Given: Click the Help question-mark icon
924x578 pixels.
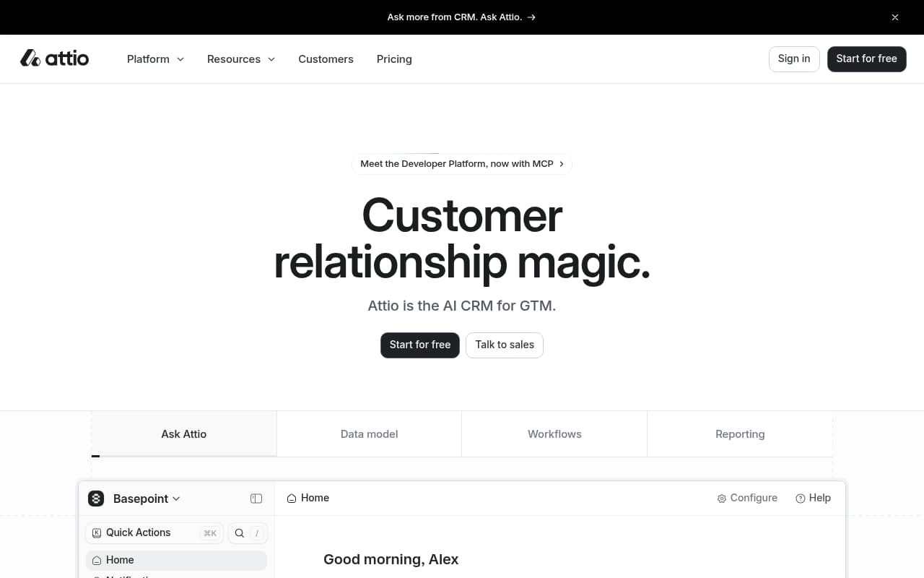Looking at the screenshot, I should (800, 499).
